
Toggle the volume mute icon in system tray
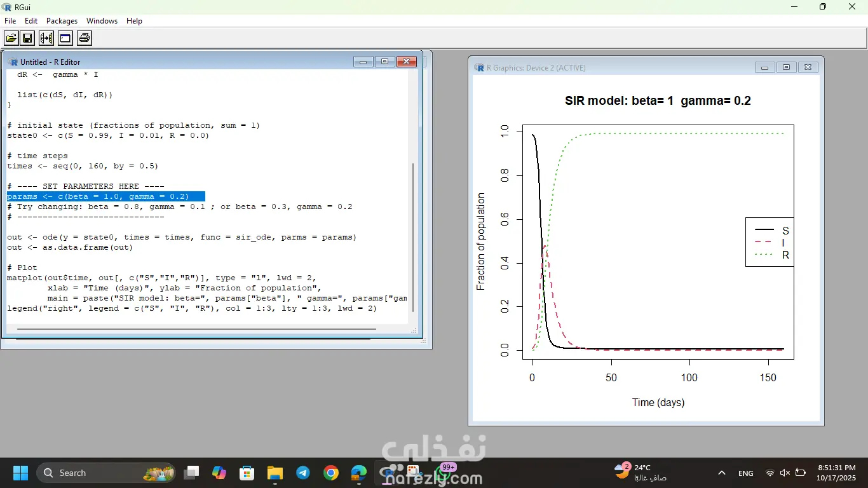tap(785, 473)
